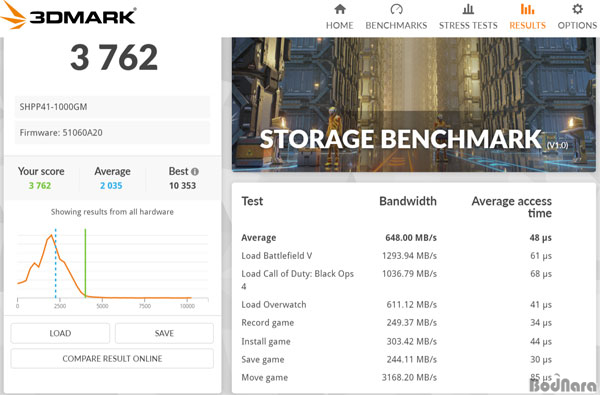
Task: Click the green score marker on chart
Action: pos(85,263)
